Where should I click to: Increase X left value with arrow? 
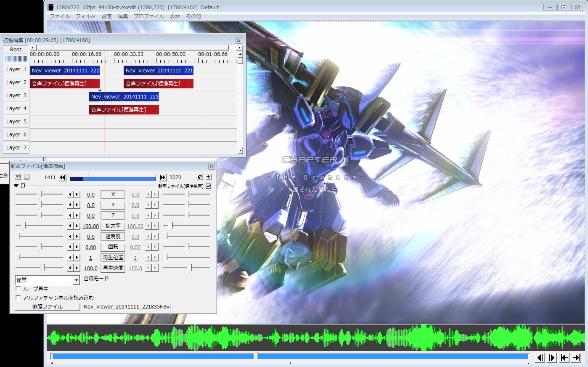coord(77,194)
